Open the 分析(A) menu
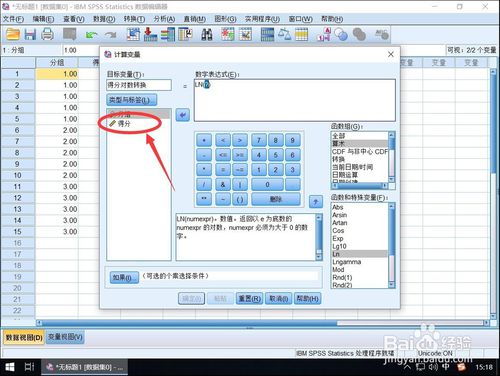This screenshot has height=376, width=500. point(164,19)
